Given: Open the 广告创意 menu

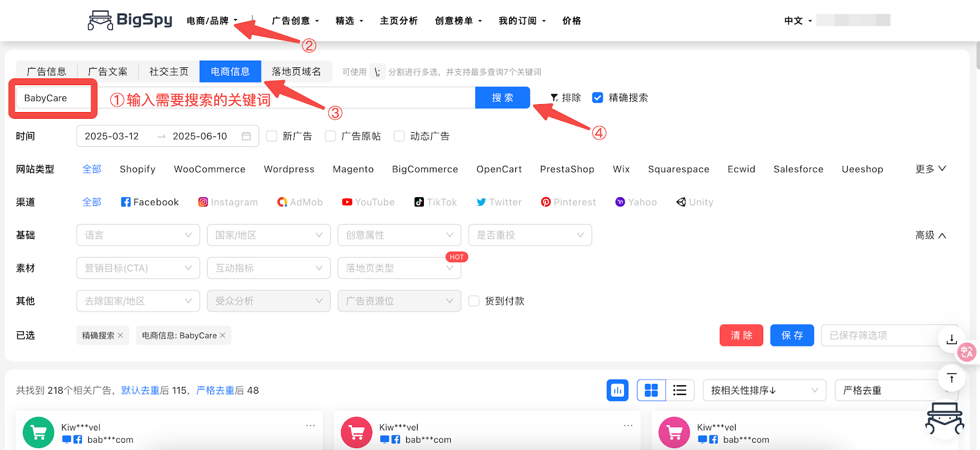Looking at the screenshot, I should (x=295, y=21).
